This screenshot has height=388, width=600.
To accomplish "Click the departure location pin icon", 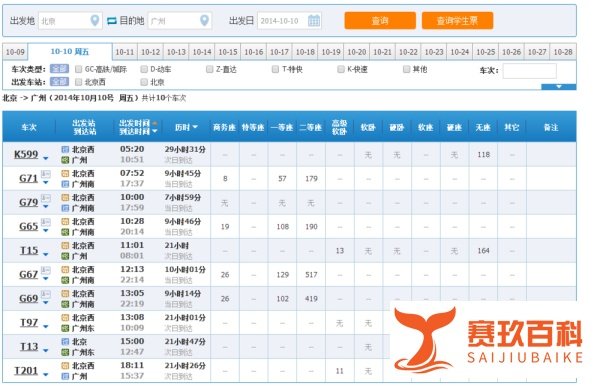I will (95, 20).
